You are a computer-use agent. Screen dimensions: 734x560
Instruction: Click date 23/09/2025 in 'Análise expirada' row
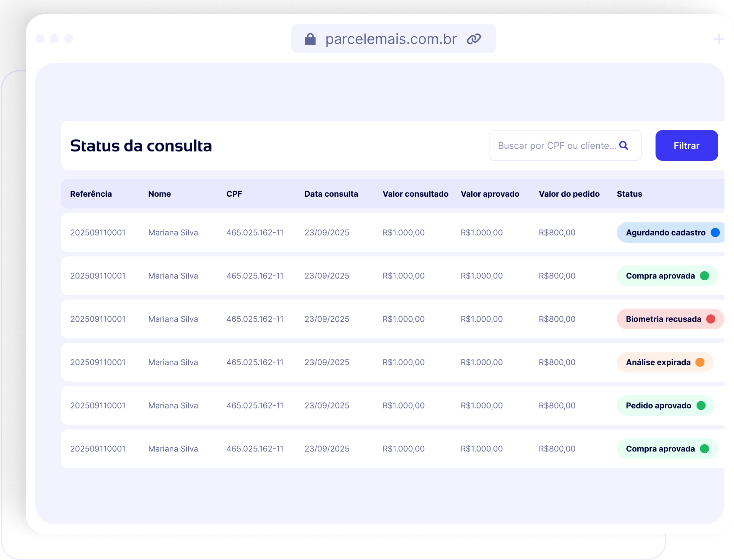[x=327, y=362]
